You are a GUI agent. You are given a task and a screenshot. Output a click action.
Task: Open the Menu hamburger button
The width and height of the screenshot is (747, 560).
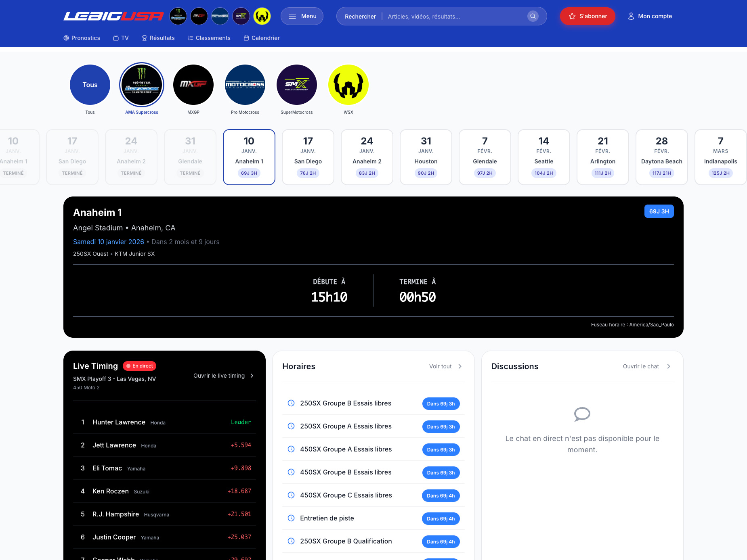[302, 16]
